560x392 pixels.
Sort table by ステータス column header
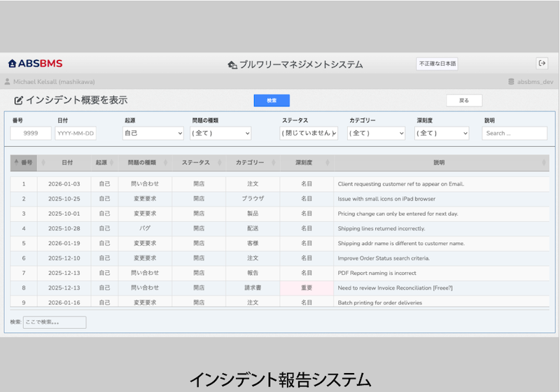point(199,162)
